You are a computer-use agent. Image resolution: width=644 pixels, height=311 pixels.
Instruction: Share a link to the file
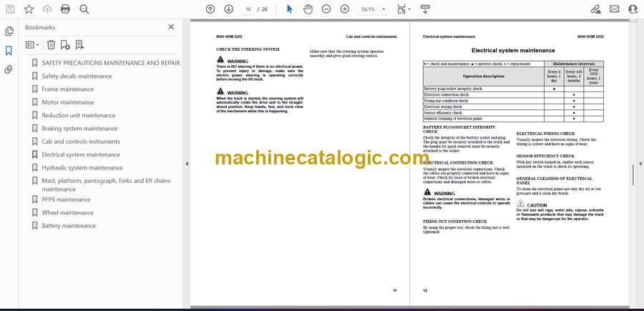click(x=595, y=9)
